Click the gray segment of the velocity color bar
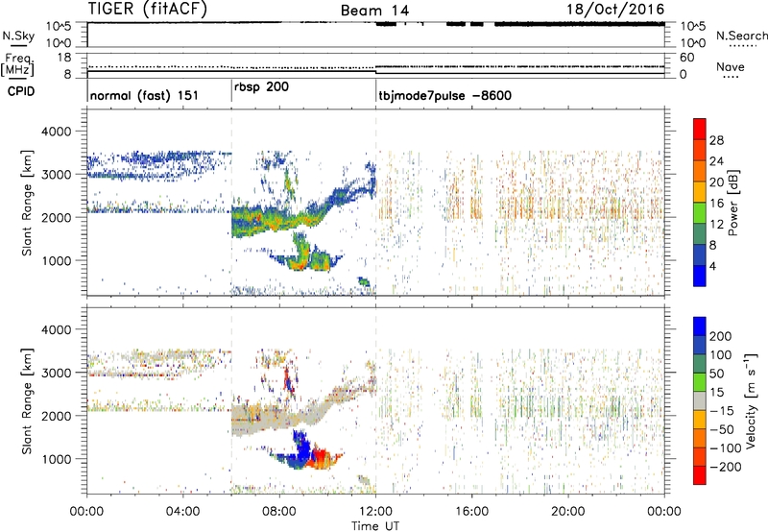The height and width of the screenshot is (532, 768). click(700, 401)
